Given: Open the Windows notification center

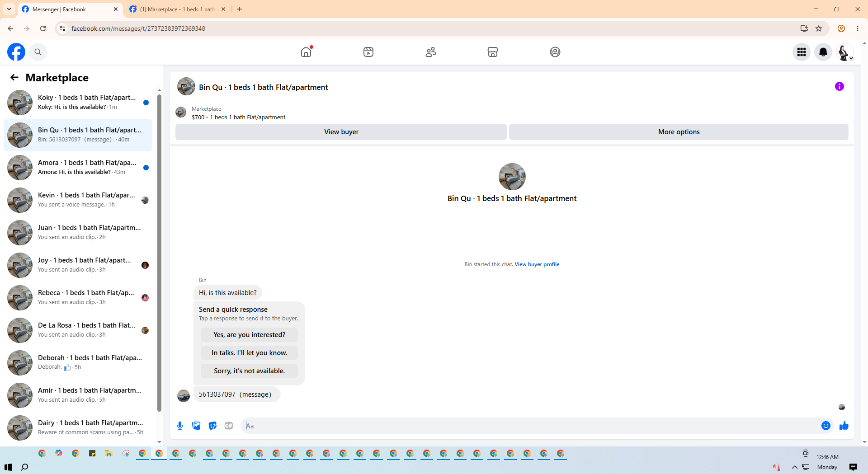Looking at the screenshot, I should pos(853,467).
